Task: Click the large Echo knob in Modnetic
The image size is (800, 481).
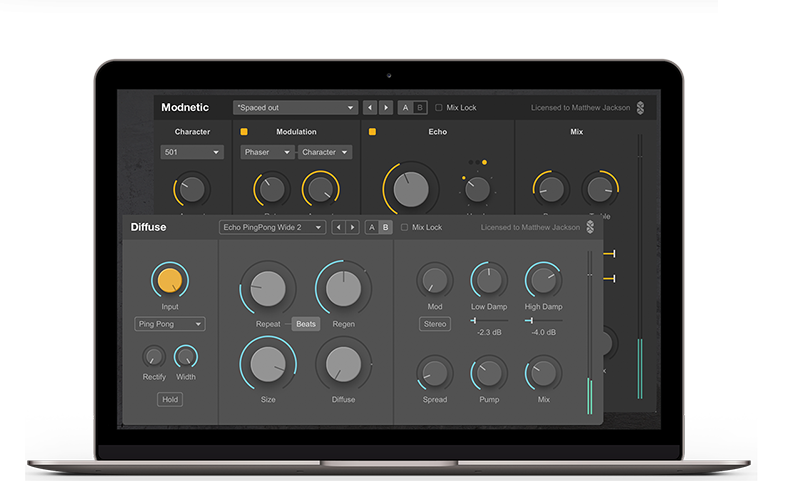Action: (x=411, y=189)
